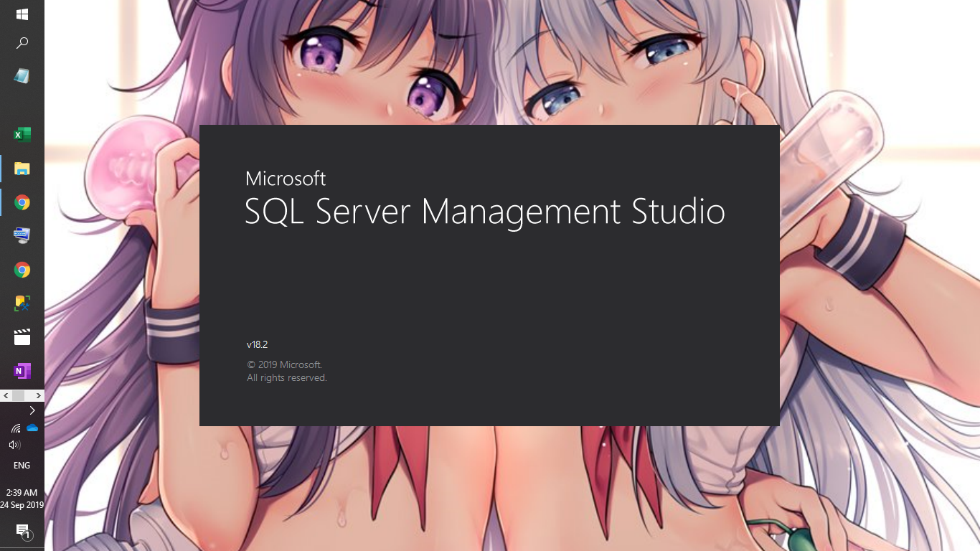Expand hidden system tray icons chevron
980x551 pixels.
click(x=32, y=411)
